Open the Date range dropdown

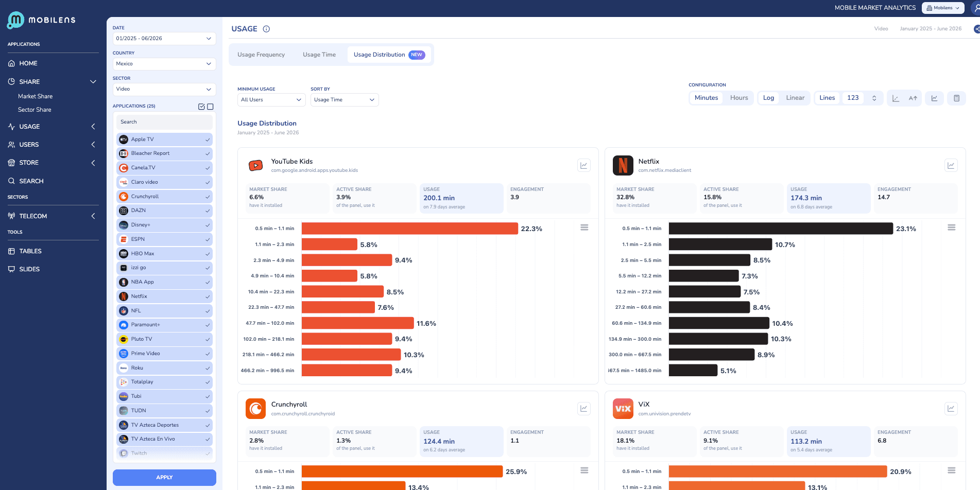pos(164,39)
